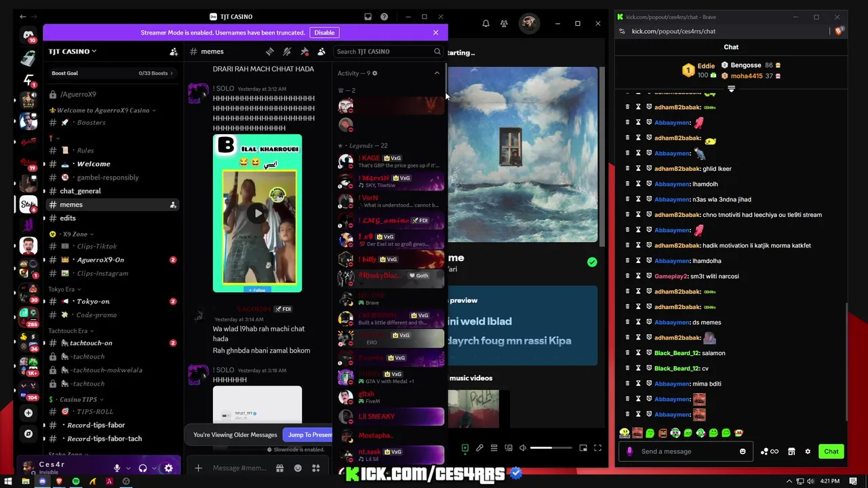Create invite icon on memes channel row
The height and width of the screenshot is (488, 868).
click(173, 205)
